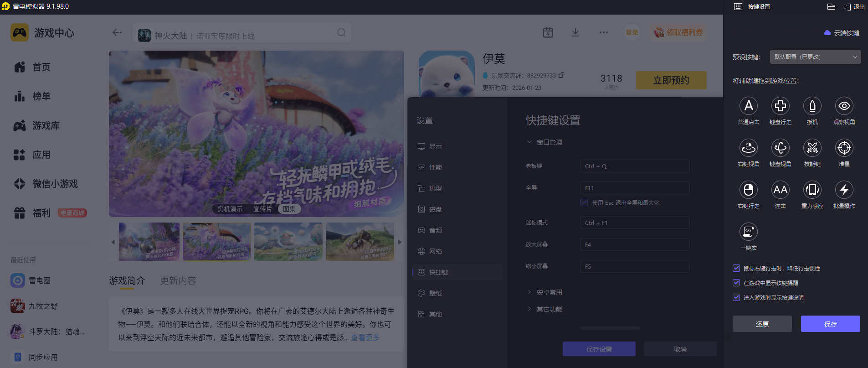Show previous screenshots with left arrow

pyautogui.click(x=113, y=242)
